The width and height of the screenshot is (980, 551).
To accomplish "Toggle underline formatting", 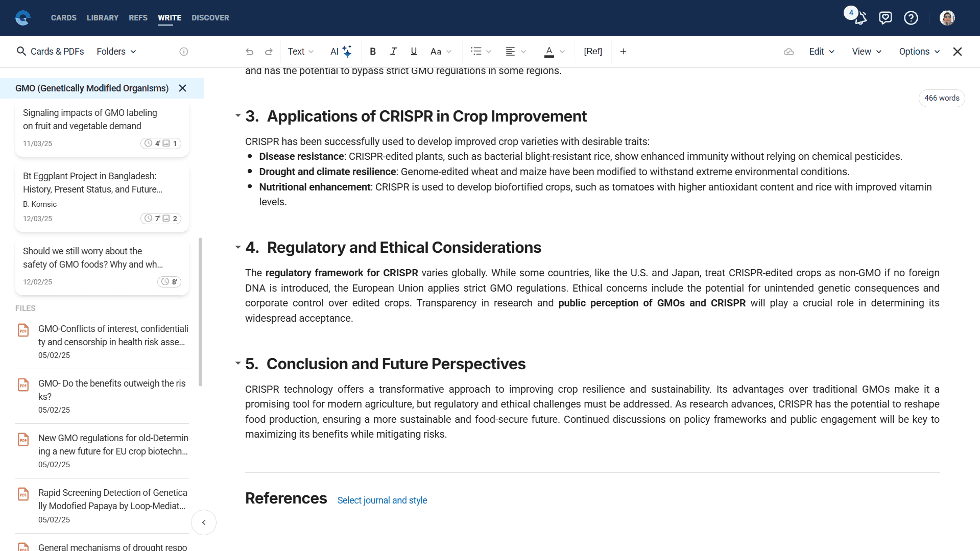I will [414, 52].
